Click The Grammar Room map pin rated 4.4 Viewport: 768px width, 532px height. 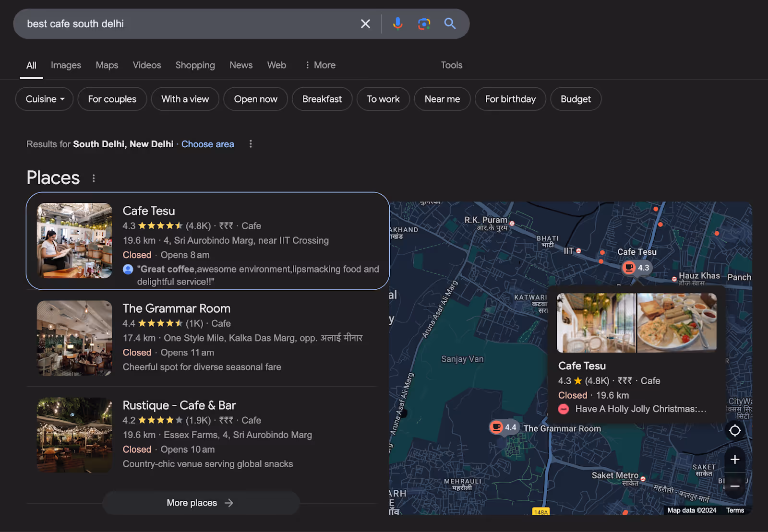pos(504,427)
